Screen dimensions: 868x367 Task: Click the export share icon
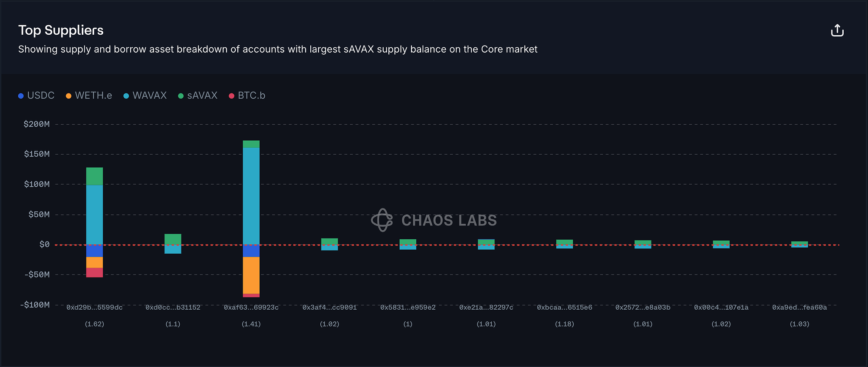tap(837, 30)
